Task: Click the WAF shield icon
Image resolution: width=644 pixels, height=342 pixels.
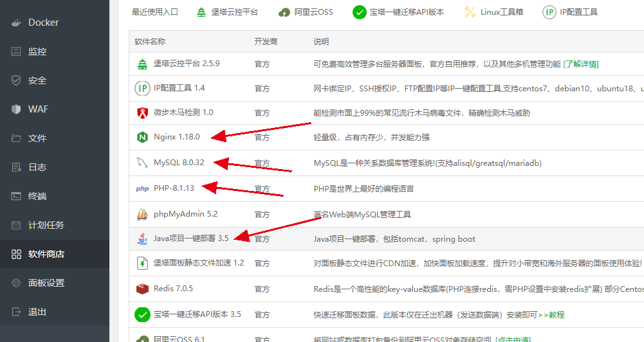Action: tap(16, 109)
